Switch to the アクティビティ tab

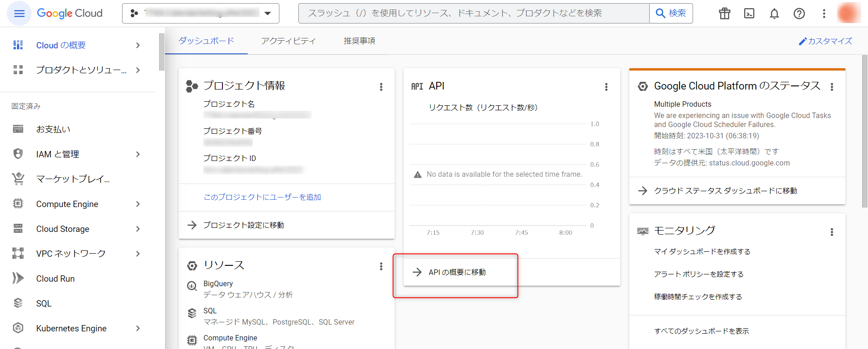click(x=288, y=41)
